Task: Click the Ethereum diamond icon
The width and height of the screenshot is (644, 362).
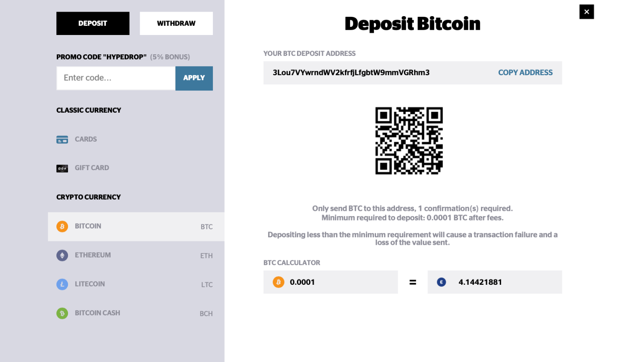Action: (62, 255)
